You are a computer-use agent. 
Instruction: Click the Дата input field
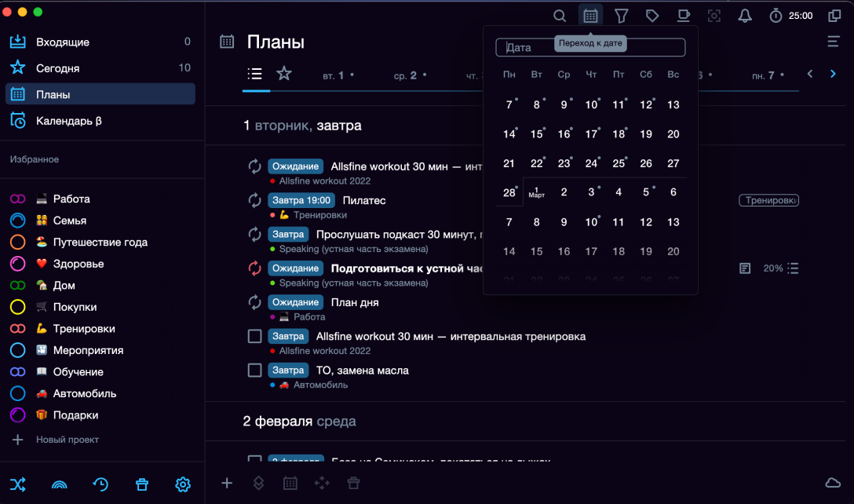534,47
